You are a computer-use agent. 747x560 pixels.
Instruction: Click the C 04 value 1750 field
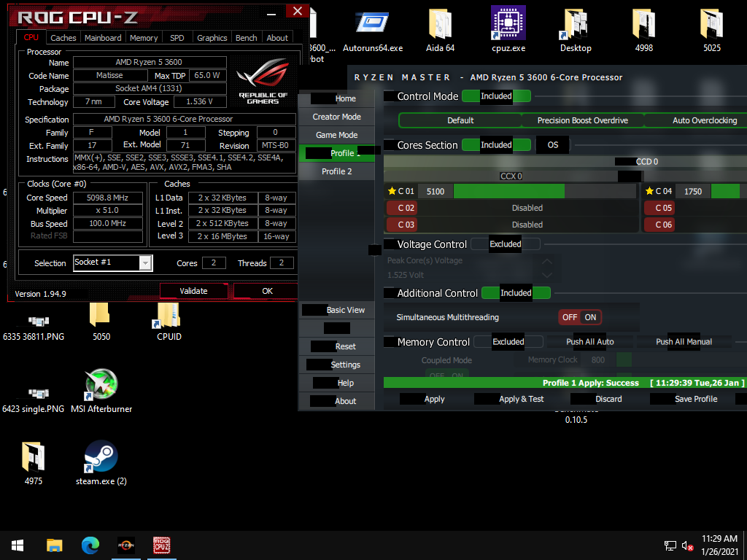pyautogui.click(x=693, y=192)
